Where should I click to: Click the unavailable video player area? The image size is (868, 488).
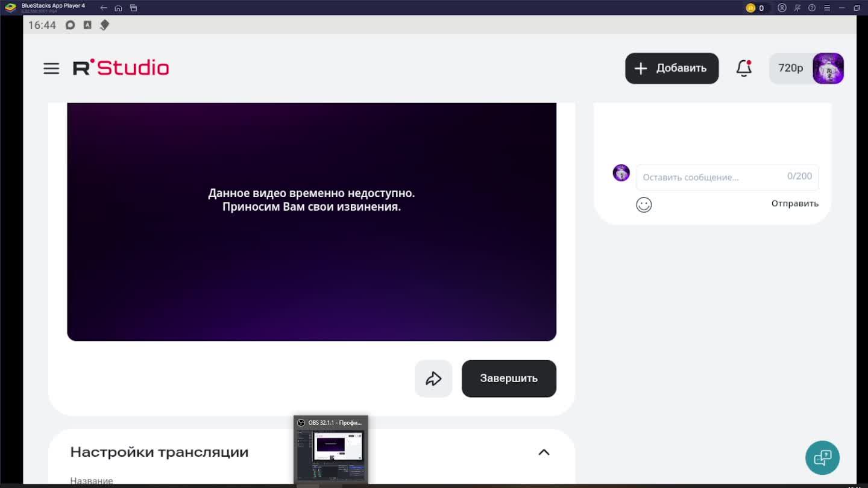pyautogui.click(x=312, y=222)
